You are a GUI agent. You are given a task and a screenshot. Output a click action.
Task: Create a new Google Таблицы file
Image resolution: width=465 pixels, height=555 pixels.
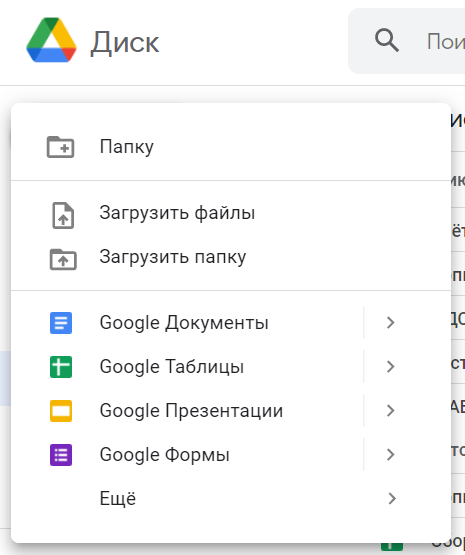click(188, 367)
